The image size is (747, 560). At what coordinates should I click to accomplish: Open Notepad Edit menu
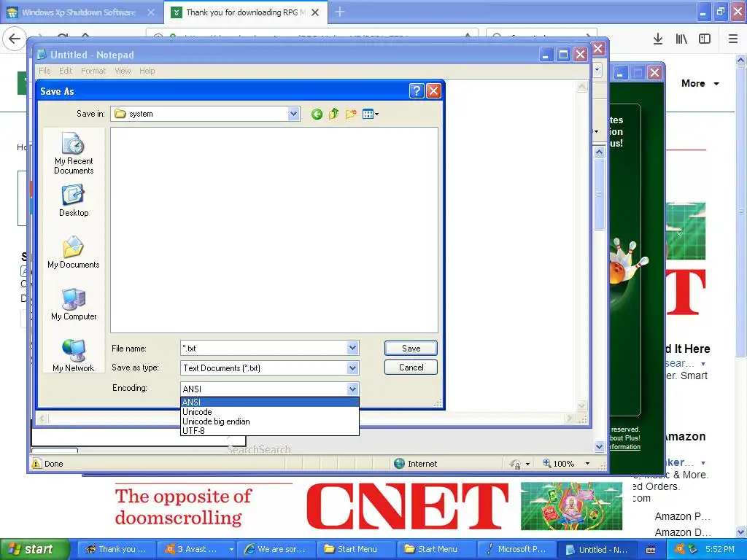tap(66, 71)
